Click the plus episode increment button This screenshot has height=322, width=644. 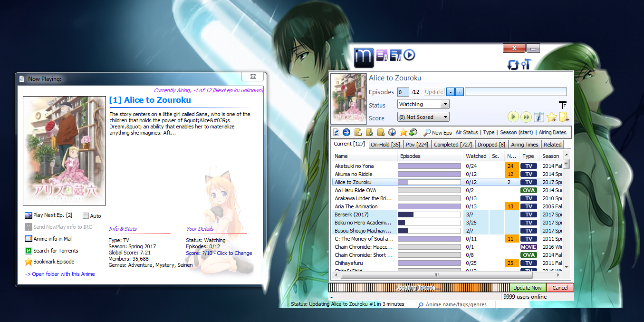point(460,92)
